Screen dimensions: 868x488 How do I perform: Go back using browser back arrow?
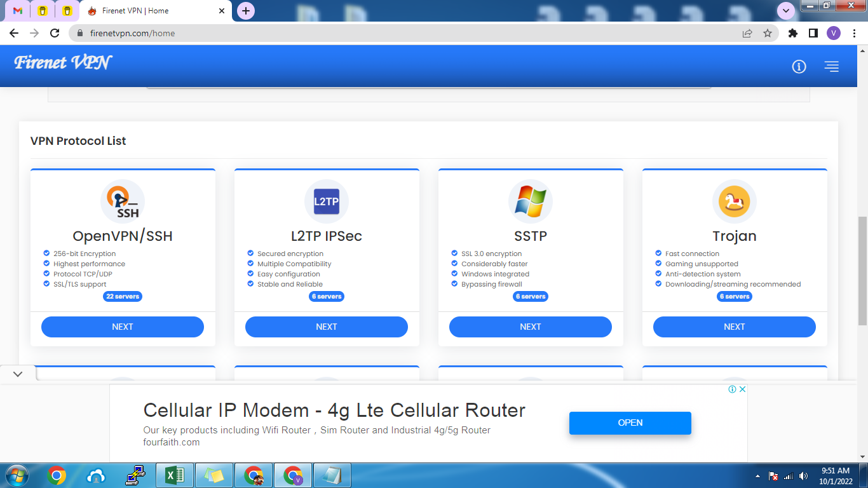pos(14,33)
